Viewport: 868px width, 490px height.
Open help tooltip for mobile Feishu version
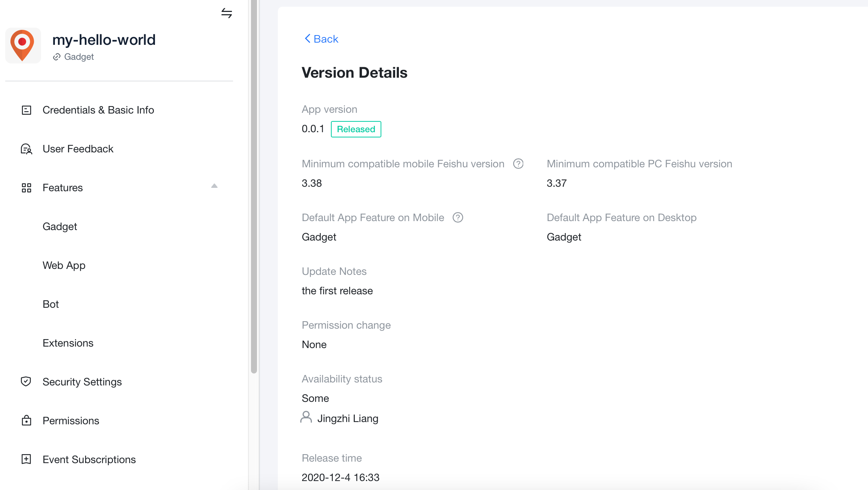pos(518,164)
